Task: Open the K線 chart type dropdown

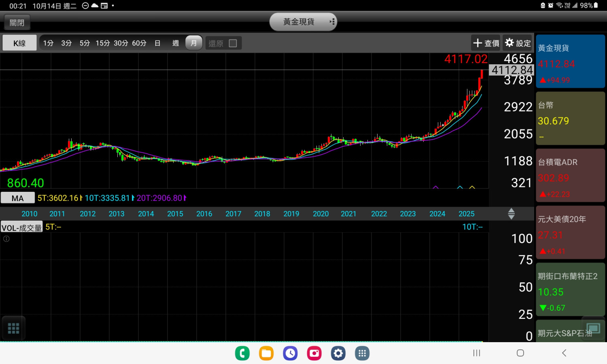Action: point(19,43)
